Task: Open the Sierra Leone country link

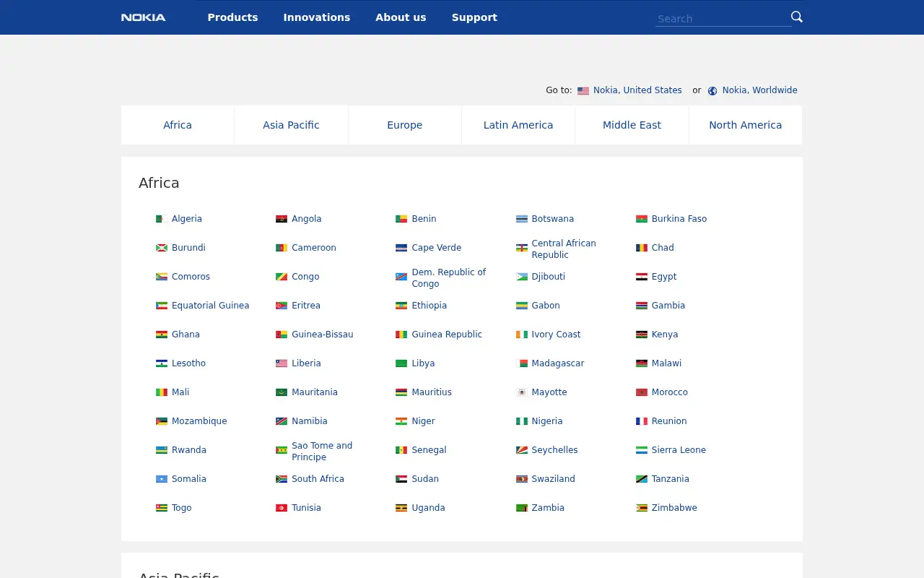Action: 679,450
